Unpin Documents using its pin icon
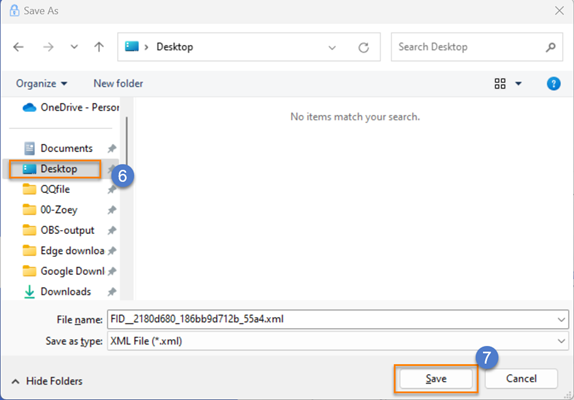This screenshot has width=574, height=400. click(x=112, y=148)
